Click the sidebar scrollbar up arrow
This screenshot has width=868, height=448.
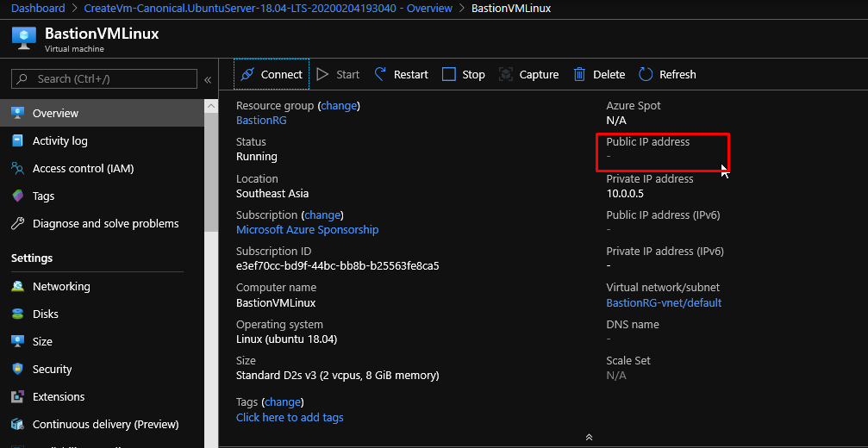coord(211,106)
